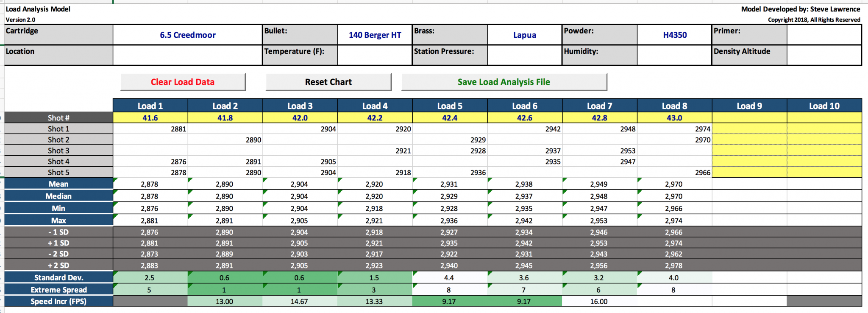
Task: Click the Speed Incr (FPS) row label
Action: point(58,301)
